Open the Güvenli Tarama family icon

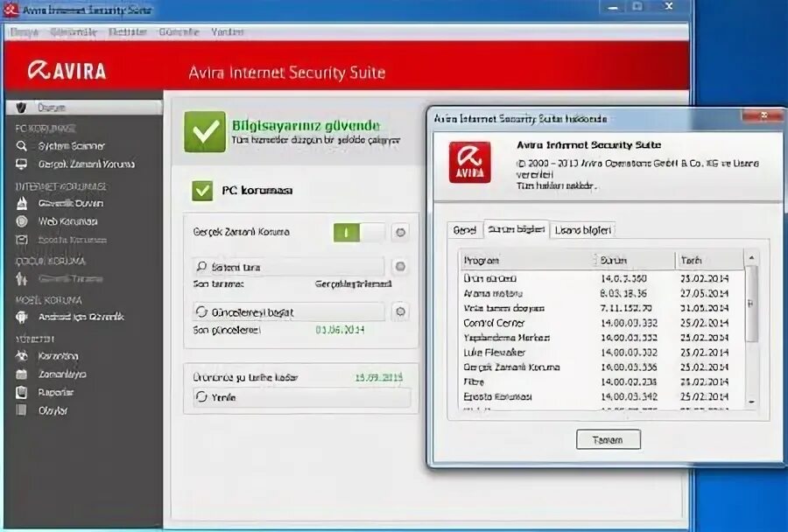pos(22,278)
